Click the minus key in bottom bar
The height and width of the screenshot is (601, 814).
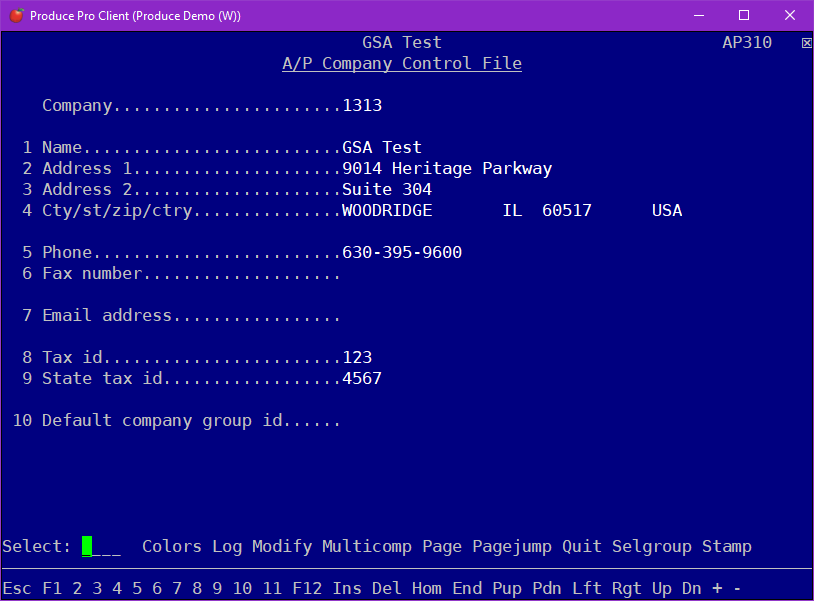pos(737,589)
